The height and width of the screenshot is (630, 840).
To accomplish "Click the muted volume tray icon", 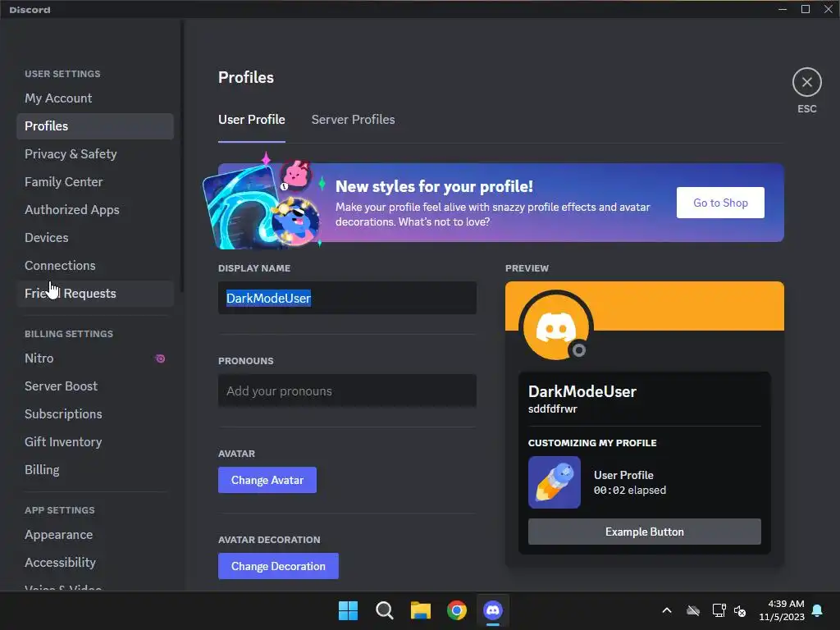I will (x=741, y=610).
